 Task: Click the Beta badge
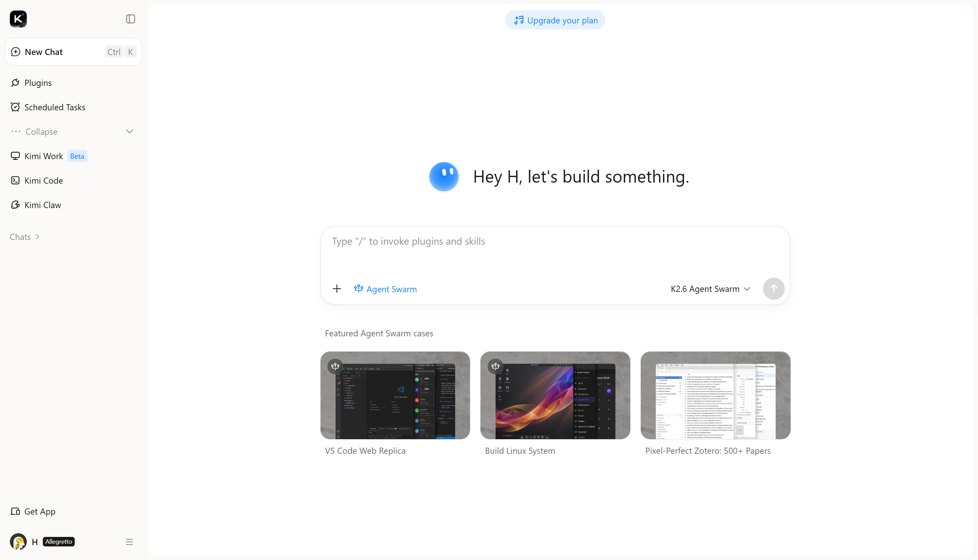(77, 156)
